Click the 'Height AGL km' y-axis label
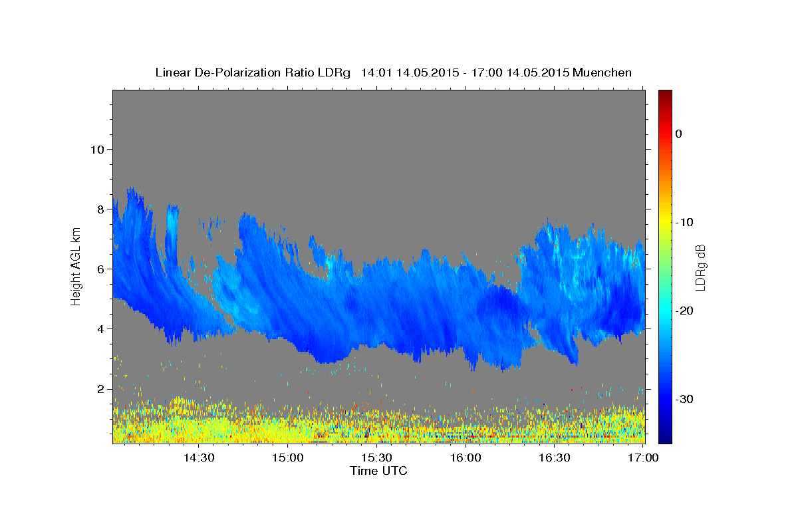The width and height of the screenshot is (798, 532). [x=76, y=266]
